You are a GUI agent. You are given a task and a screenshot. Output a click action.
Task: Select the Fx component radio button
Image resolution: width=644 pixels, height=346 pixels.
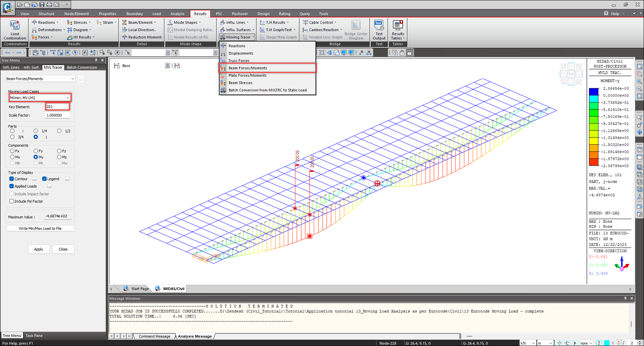point(12,151)
